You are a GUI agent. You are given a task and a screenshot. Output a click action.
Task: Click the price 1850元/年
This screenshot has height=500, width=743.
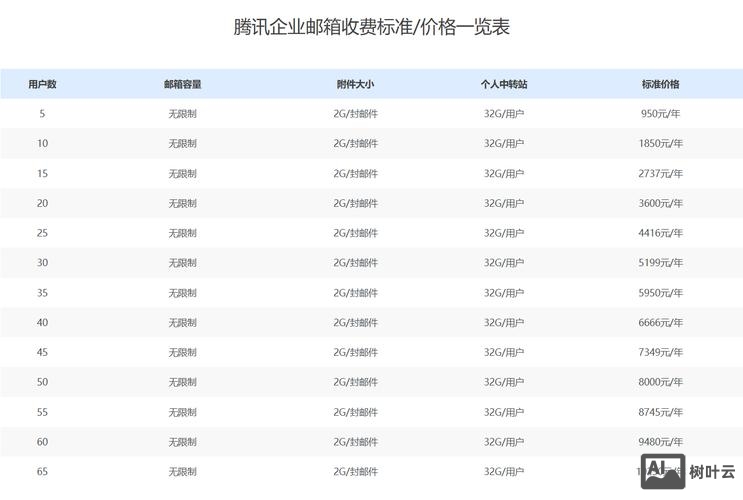[x=661, y=144]
